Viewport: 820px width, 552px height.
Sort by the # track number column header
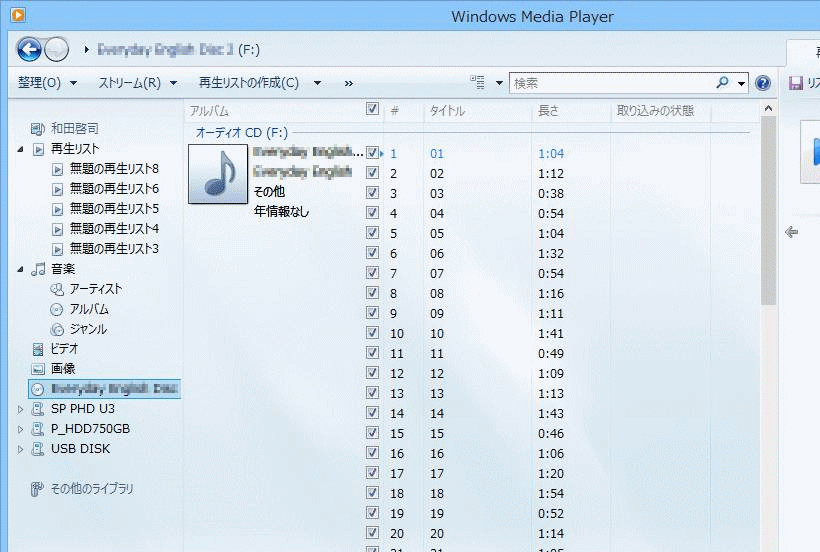(395, 111)
